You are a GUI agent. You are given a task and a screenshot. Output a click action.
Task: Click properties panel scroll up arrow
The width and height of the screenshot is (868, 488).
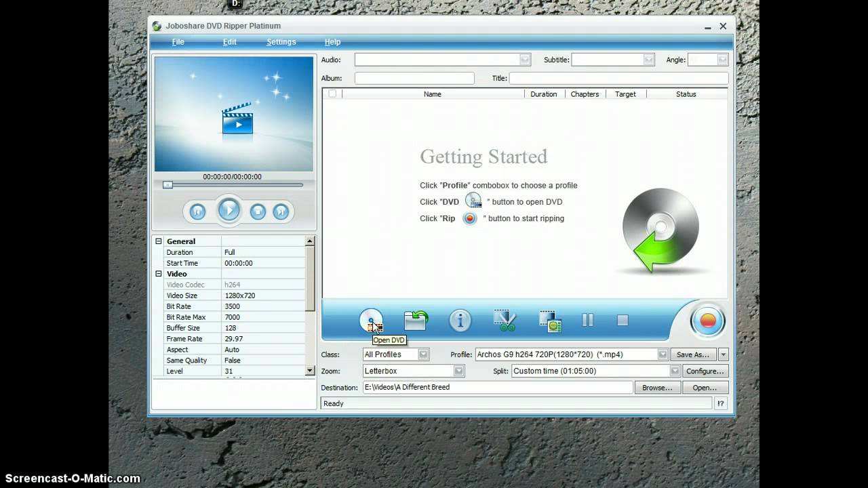310,241
